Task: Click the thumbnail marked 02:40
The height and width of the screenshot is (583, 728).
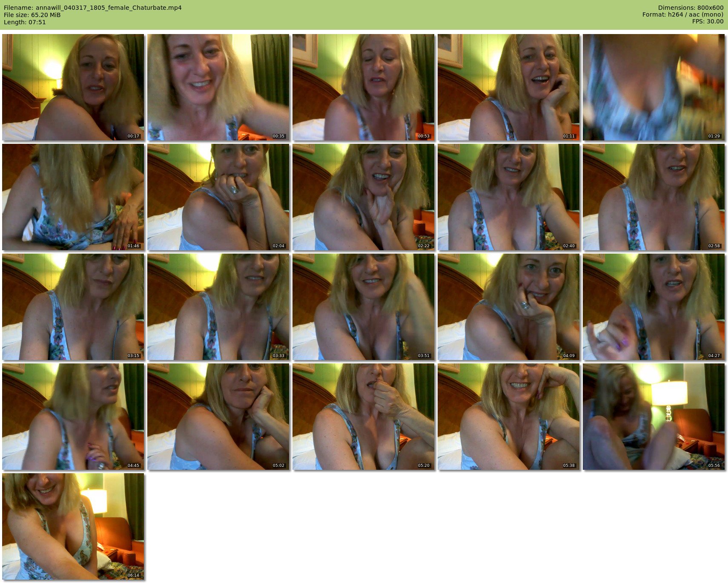Action: [508, 197]
